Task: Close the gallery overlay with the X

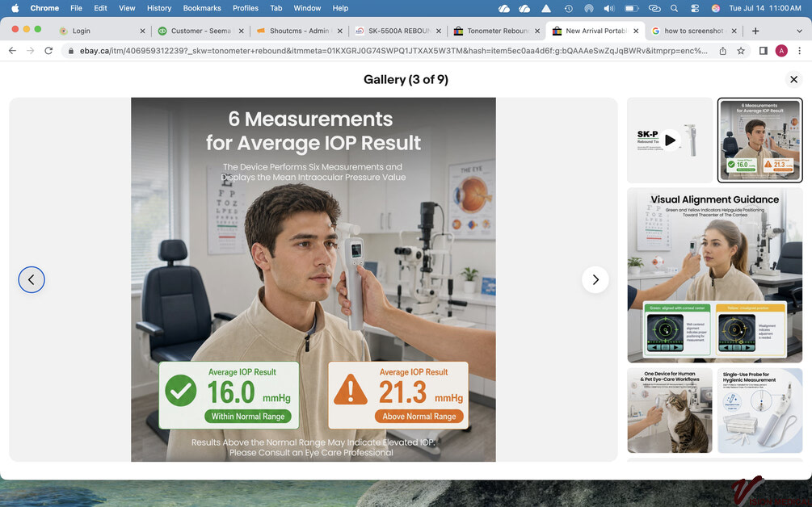Action: (793, 80)
